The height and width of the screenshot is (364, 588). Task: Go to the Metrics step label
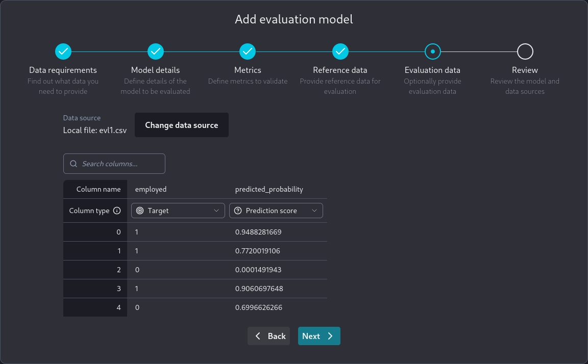[248, 70]
